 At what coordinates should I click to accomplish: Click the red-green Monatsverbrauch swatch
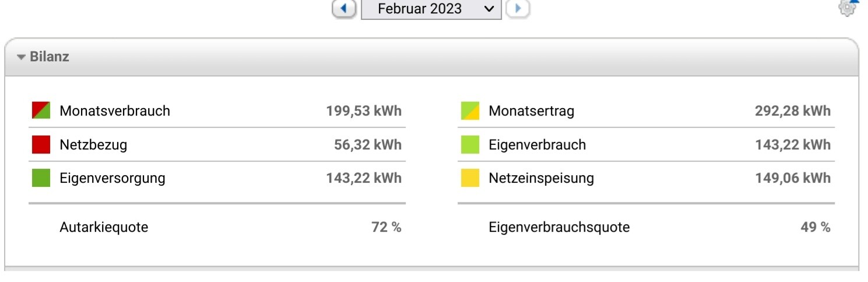pos(41,110)
